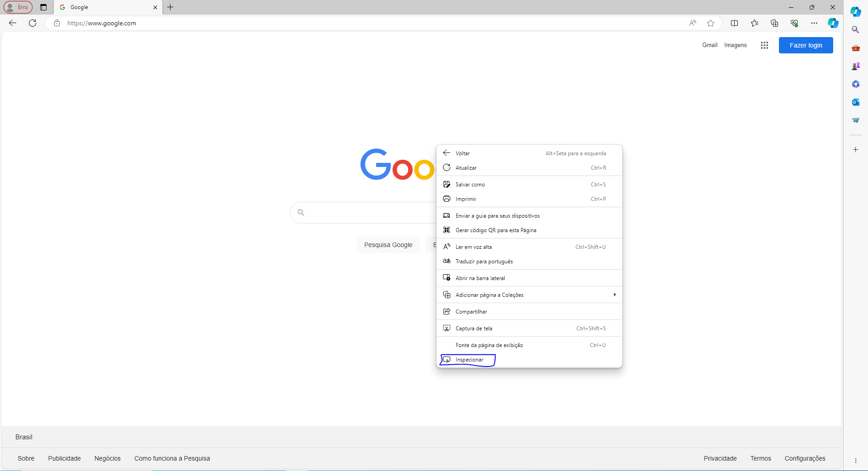This screenshot has height=471, width=868.
Task: Choose Salvar como menu entry
Action: pyautogui.click(x=529, y=185)
